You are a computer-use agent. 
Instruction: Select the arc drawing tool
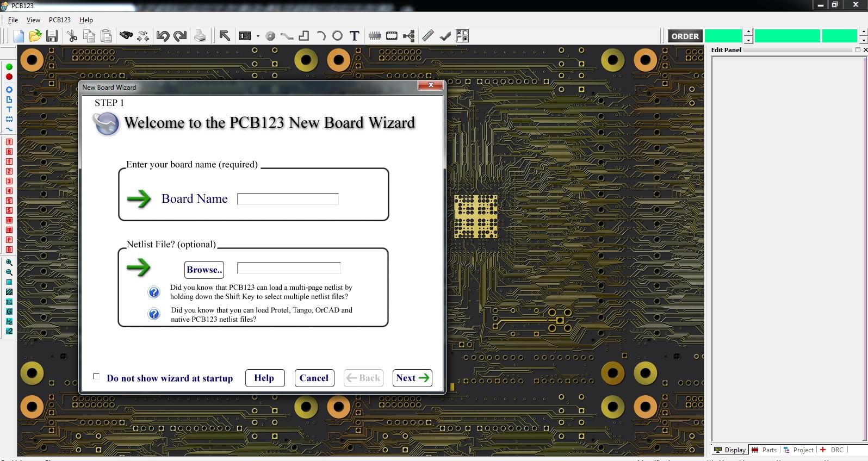(x=321, y=36)
